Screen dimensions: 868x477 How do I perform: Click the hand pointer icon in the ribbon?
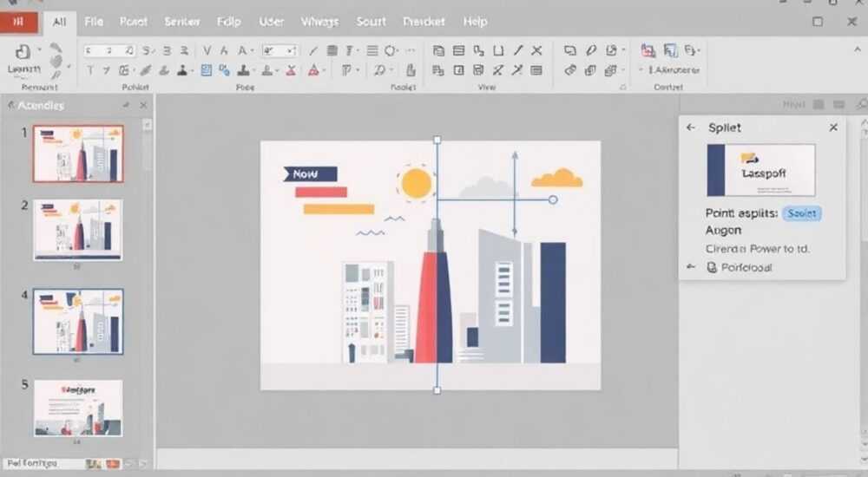pos(411,70)
